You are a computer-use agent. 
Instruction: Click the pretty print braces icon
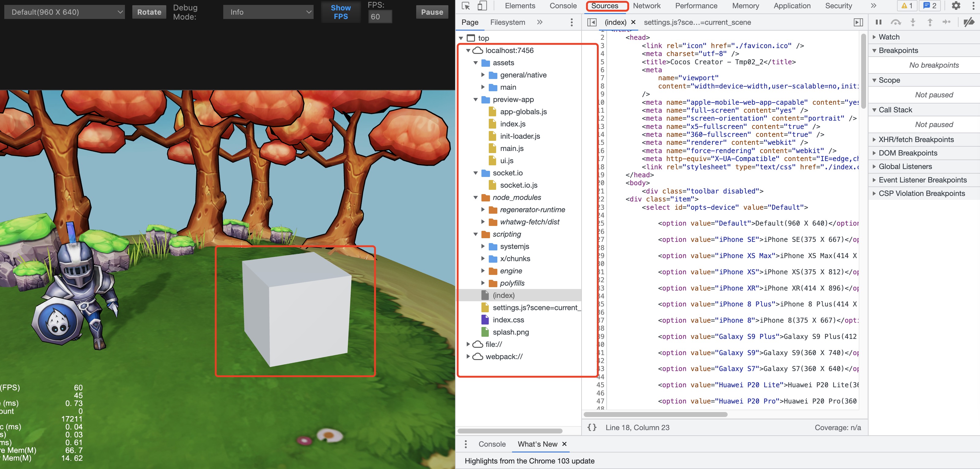[592, 427]
